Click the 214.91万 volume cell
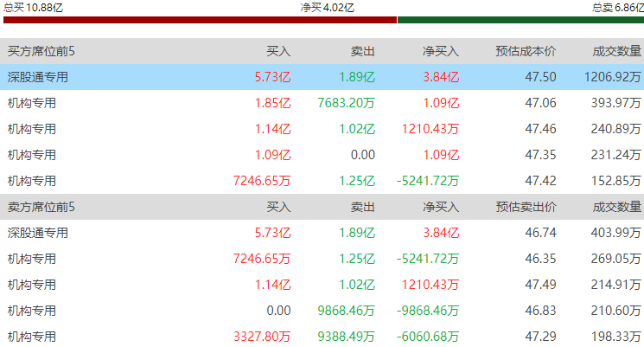The height and width of the screenshot is (347, 644). [x=616, y=285]
